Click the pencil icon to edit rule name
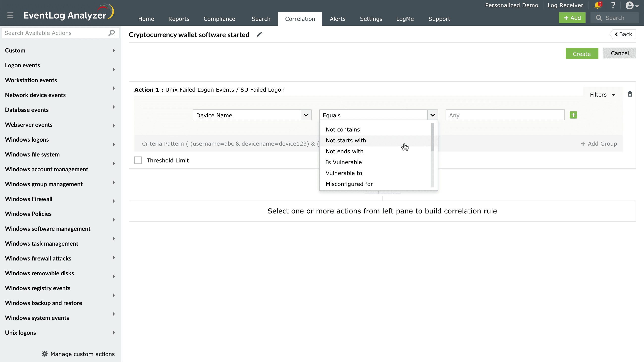Screen dimensions: 644x362 point(259,34)
